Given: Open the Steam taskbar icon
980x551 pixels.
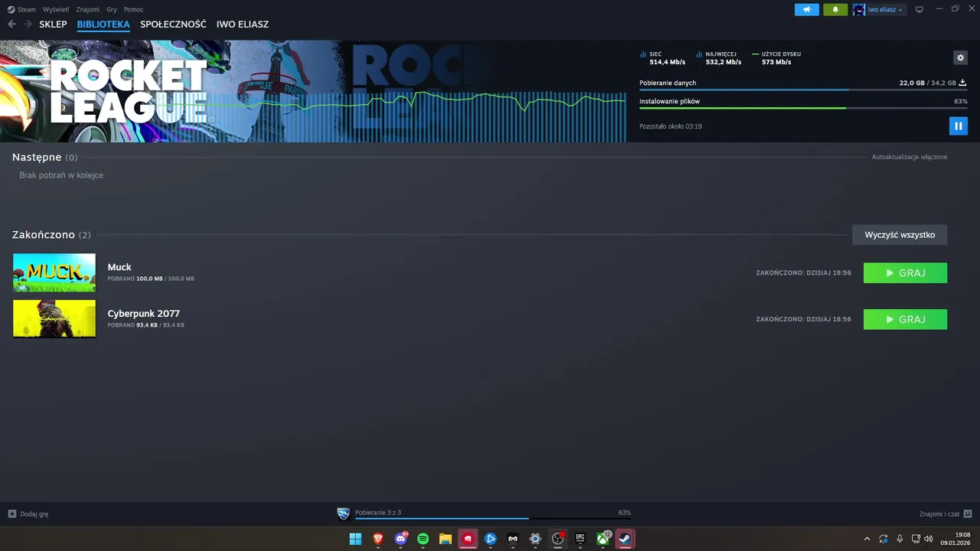Looking at the screenshot, I should click(626, 539).
